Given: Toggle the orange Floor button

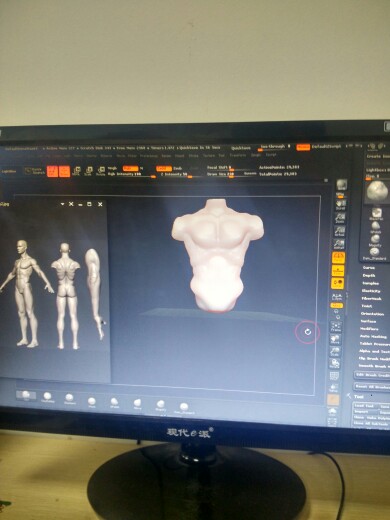Looking at the screenshot, I should click(338, 271).
